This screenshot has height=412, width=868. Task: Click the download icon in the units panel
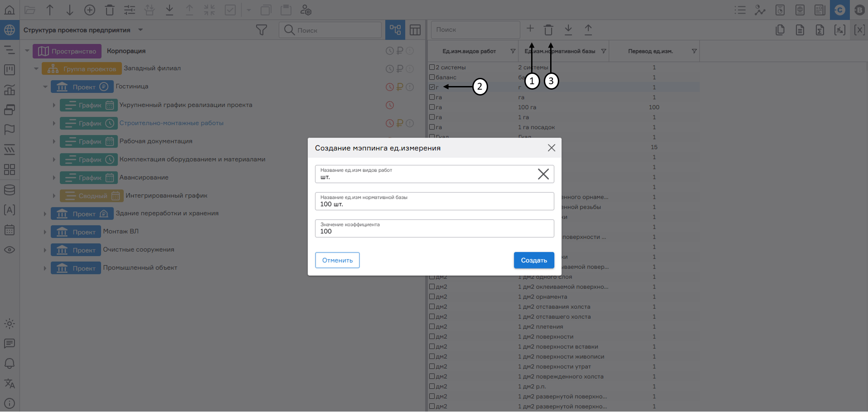click(x=568, y=29)
